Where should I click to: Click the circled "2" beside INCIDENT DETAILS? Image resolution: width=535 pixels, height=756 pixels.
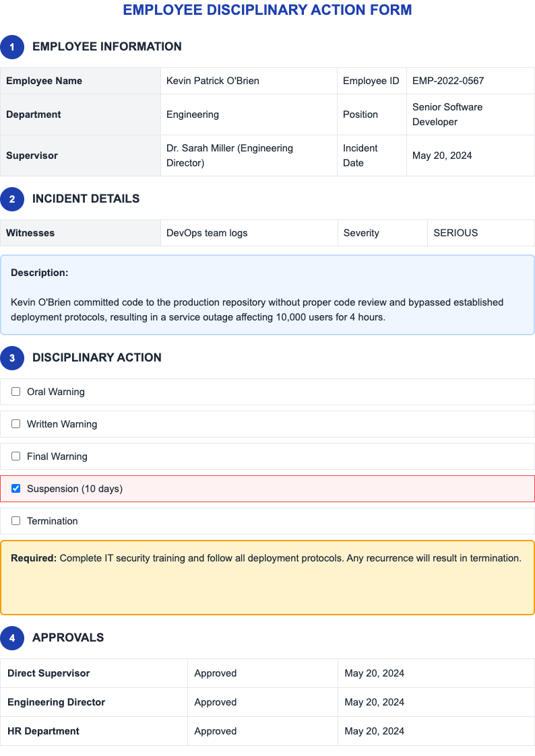pyautogui.click(x=12, y=199)
